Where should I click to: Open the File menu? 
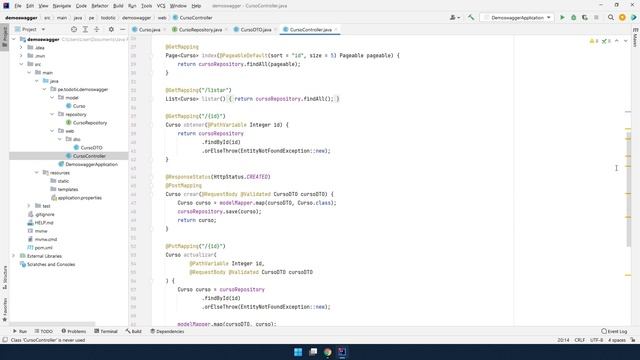click(x=18, y=6)
